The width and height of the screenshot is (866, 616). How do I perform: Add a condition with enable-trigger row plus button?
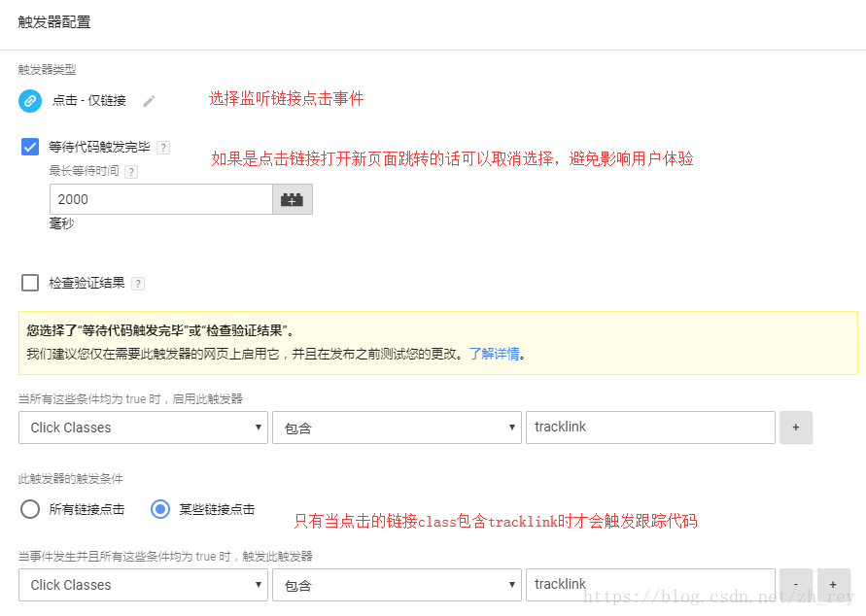796,428
